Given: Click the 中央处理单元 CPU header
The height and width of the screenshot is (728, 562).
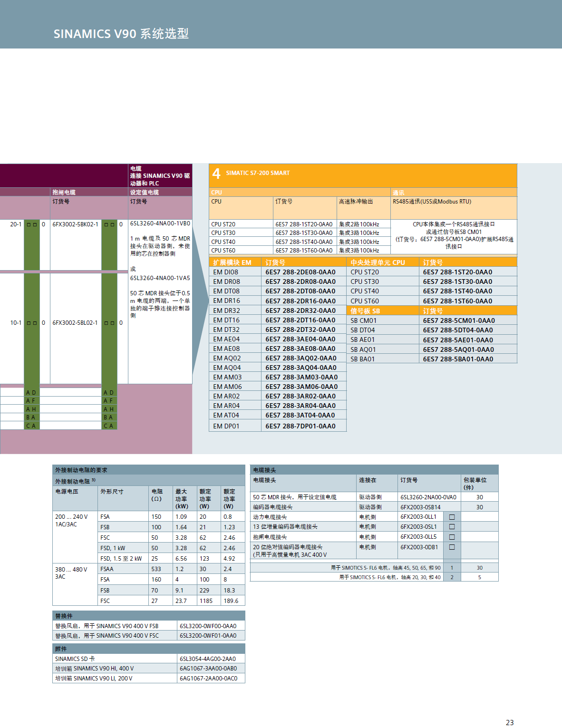Looking at the screenshot, I should pos(378,262).
